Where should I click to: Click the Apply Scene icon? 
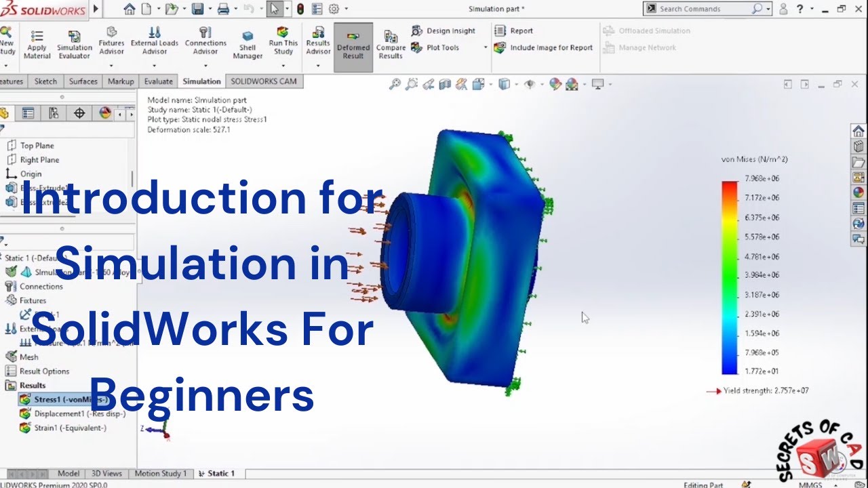pyautogui.click(x=572, y=84)
